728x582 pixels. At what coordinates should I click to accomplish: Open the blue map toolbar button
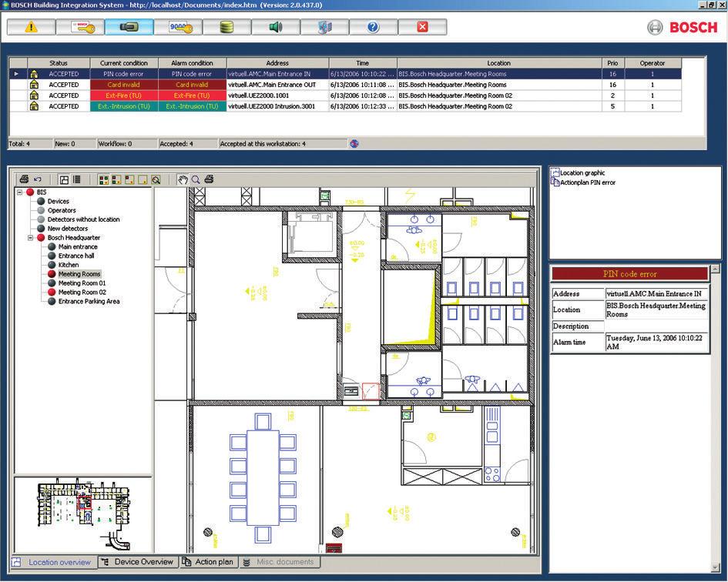(x=325, y=27)
